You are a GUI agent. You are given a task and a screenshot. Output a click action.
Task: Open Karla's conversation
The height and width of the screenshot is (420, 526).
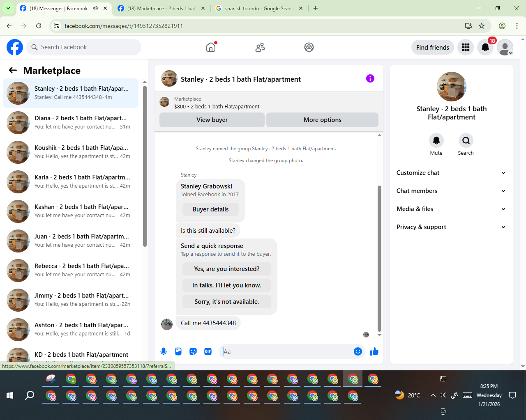(71, 182)
